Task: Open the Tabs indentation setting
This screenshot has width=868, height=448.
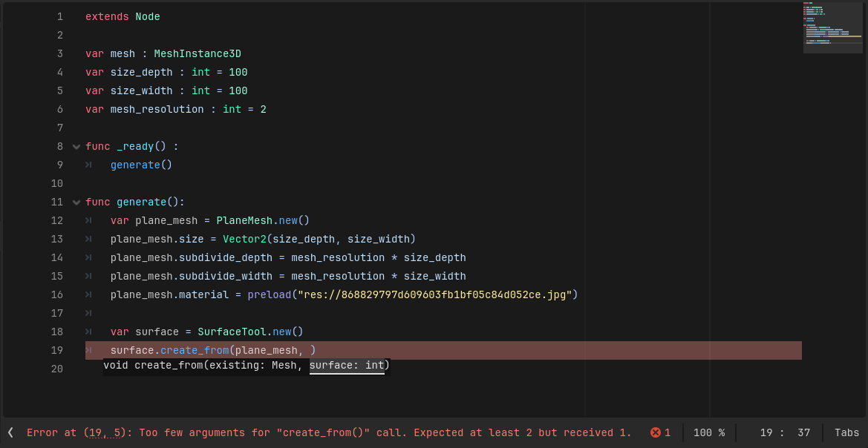Action: [846, 432]
